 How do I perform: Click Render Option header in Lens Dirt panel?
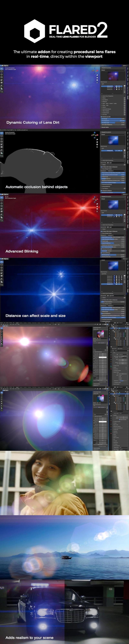tap(105, 127)
